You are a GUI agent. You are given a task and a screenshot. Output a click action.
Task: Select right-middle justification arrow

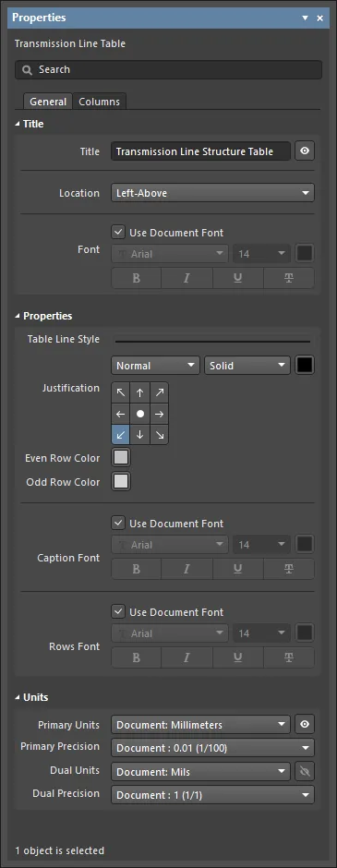pyautogui.click(x=160, y=414)
